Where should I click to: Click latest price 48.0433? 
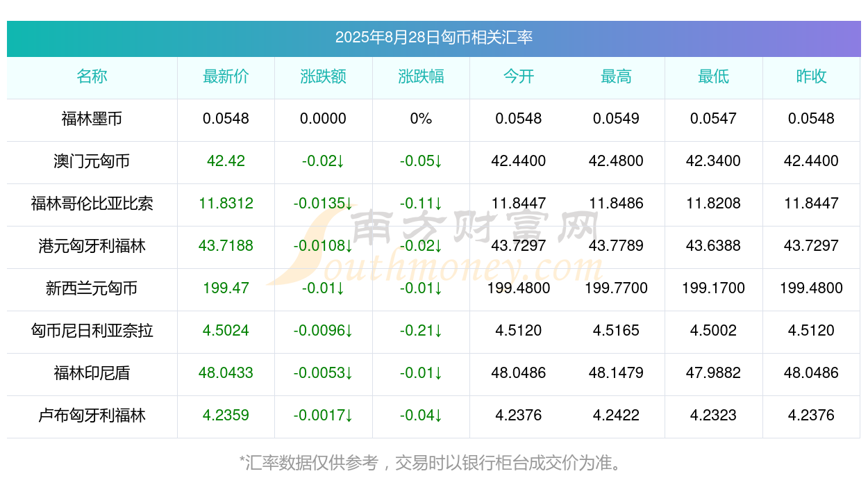pyautogui.click(x=226, y=373)
